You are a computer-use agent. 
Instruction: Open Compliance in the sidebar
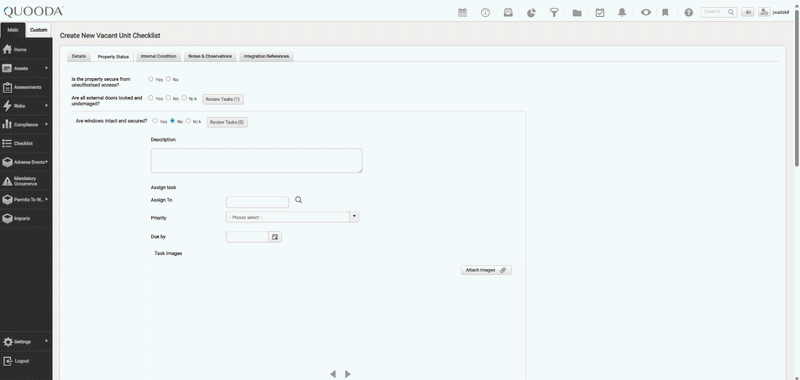point(26,124)
